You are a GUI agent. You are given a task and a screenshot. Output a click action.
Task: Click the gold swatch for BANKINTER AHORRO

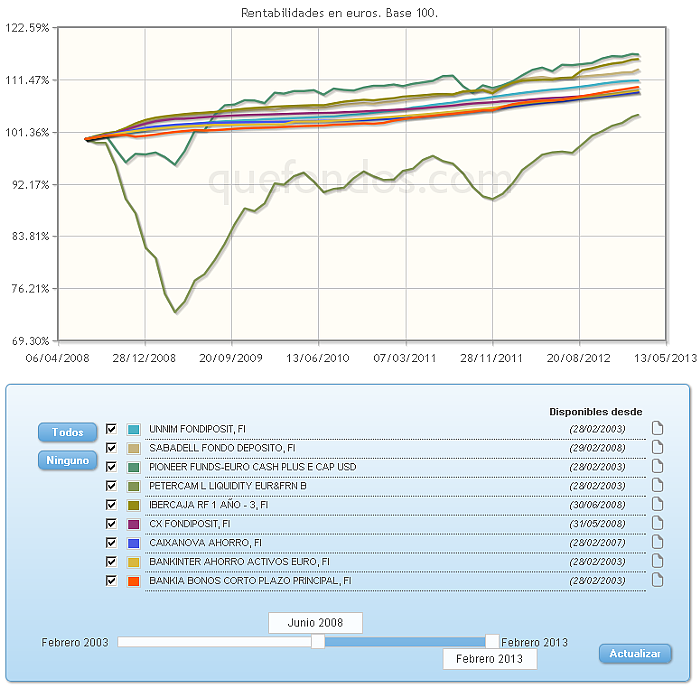(133, 562)
